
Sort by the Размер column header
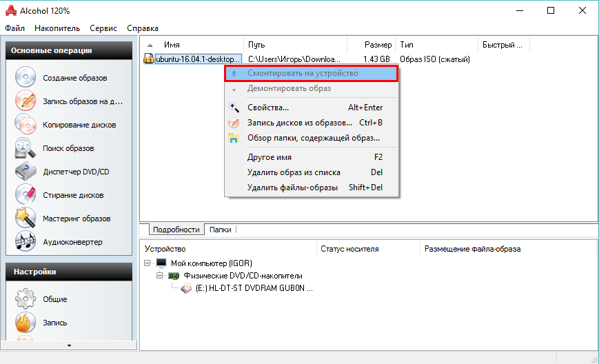(x=372, y=45)
